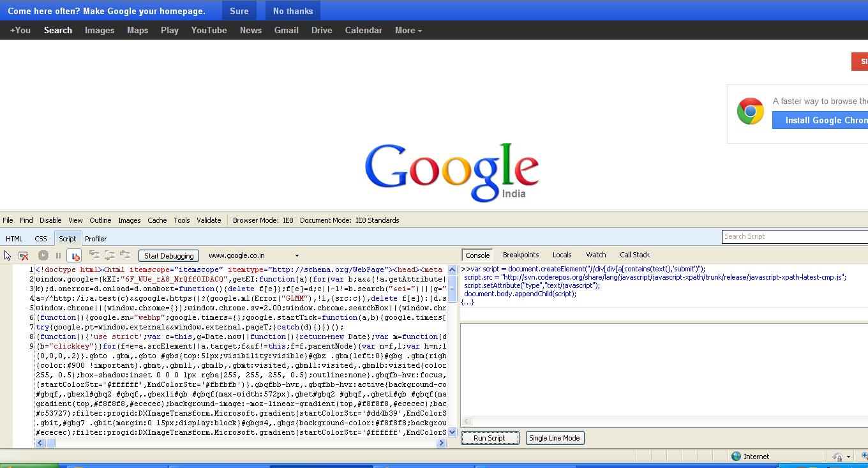Image resolution: width=868 pixels, height=468 pixels.
Task: Expand the {...} console result
Action: click(467, 302)
